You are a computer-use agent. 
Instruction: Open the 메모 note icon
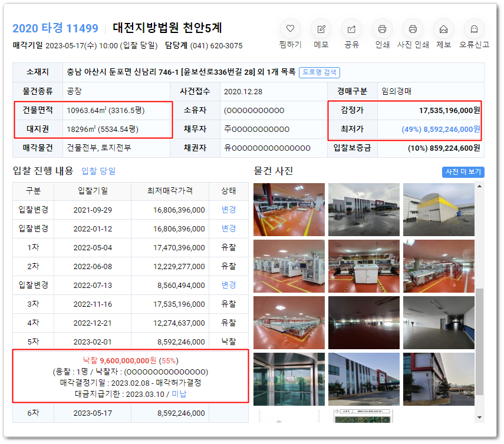(x=321, y=29)
